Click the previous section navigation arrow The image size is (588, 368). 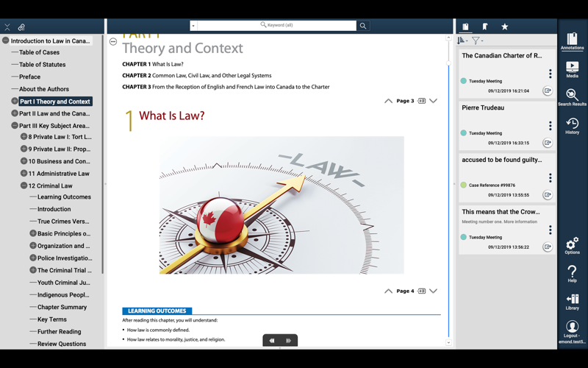[272, 341]
